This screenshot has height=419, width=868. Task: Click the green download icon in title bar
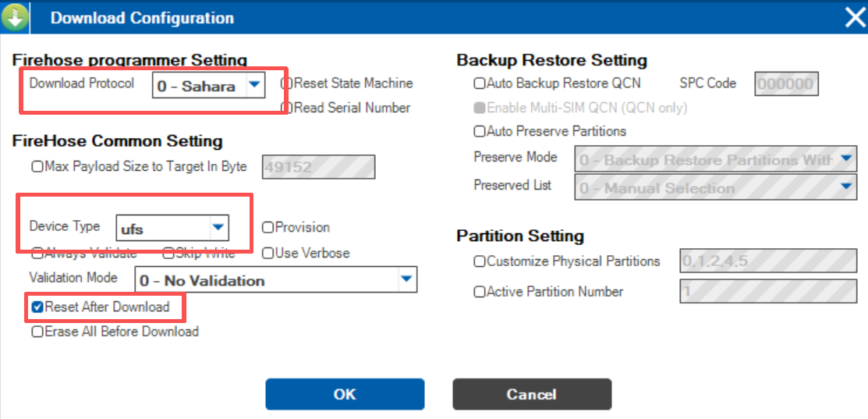(x=13, y=18)
